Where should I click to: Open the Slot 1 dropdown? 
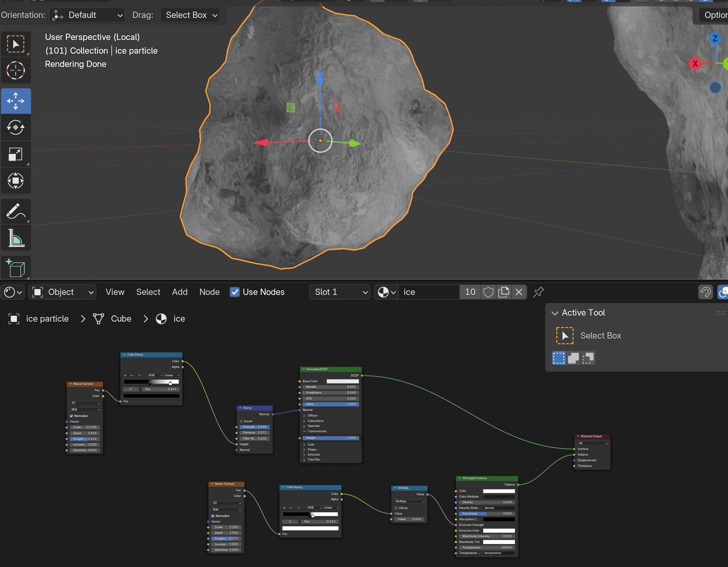[339, 292]
